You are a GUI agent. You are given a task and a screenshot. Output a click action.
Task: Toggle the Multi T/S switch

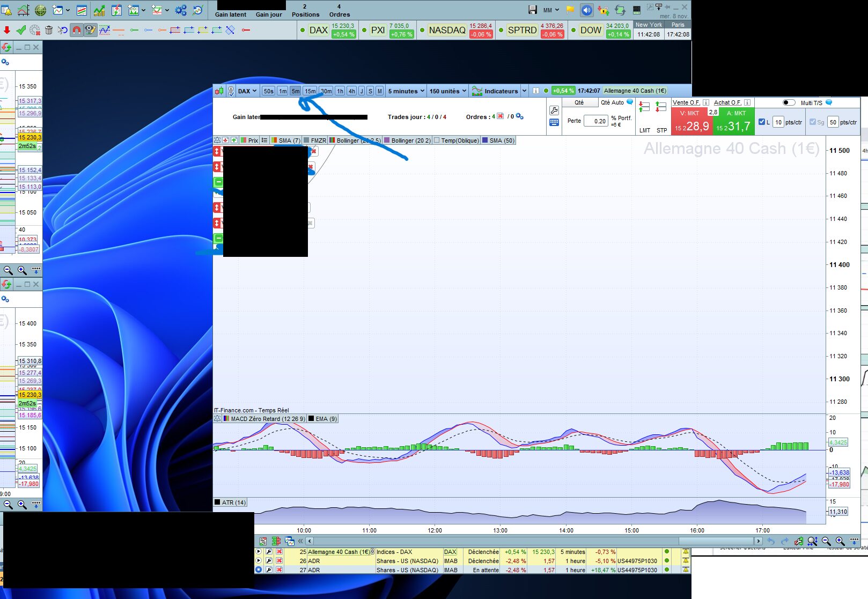(x=789, y=102)
